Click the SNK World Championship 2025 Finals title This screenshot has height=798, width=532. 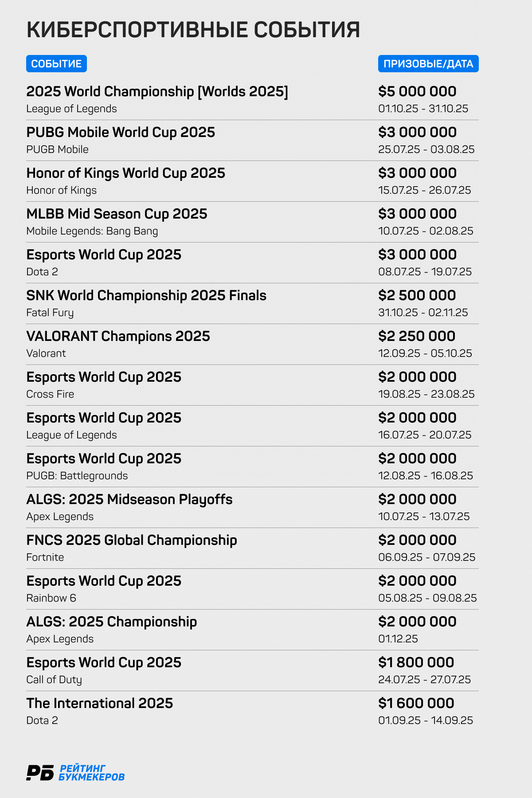(146, 296)
